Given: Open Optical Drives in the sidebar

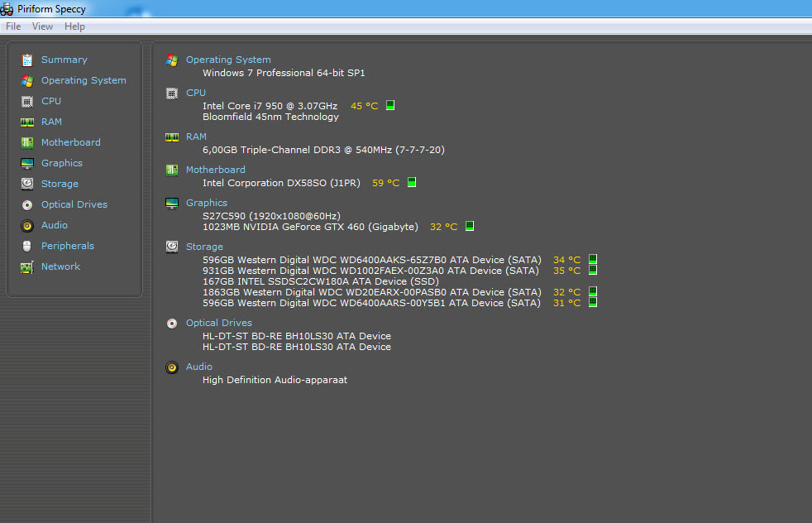Looking at the screenshot, I should (74, 204).
